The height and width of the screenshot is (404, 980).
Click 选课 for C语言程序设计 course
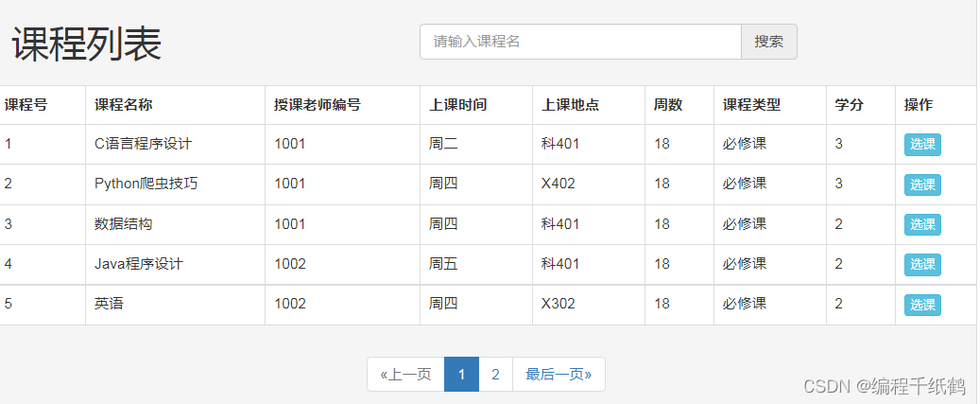(x=922, y=145)
